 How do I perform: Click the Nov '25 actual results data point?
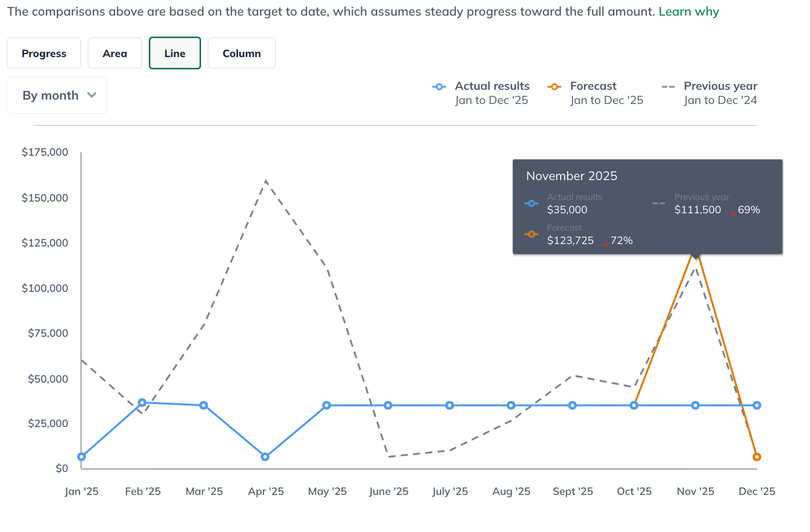pyautogui.click(x=695, y=405)
